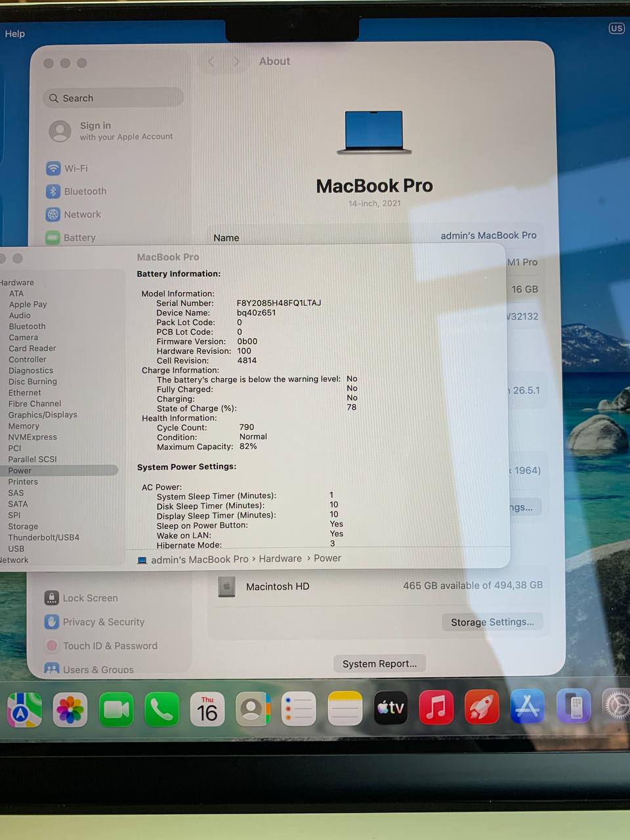630x840 pixels.
Task: Click the Touch ID fingerprint icon
Action: pyautogui.click(x=51, y=646)
